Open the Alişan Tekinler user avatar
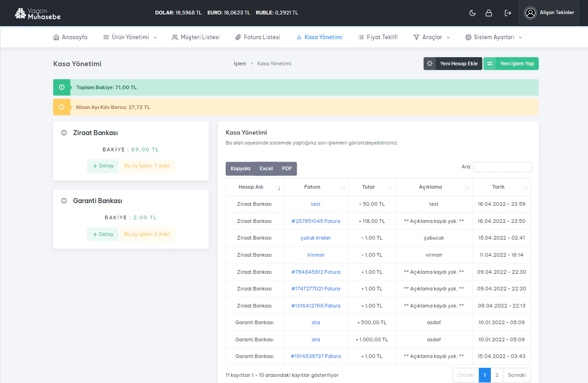This screenshot has height=383, width=588. click(x=530, y=13)
